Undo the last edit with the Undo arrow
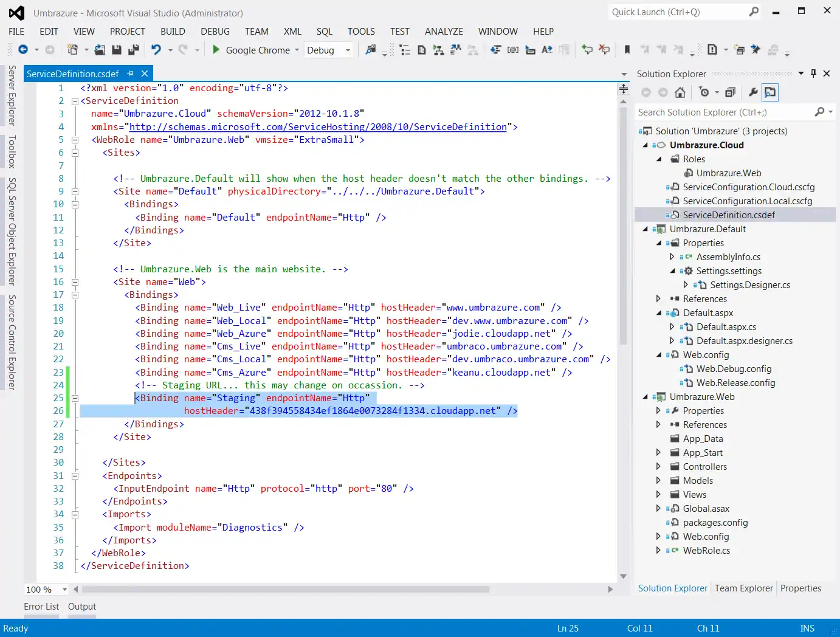This screenshot has width=840, height=637. pos(156,50)
